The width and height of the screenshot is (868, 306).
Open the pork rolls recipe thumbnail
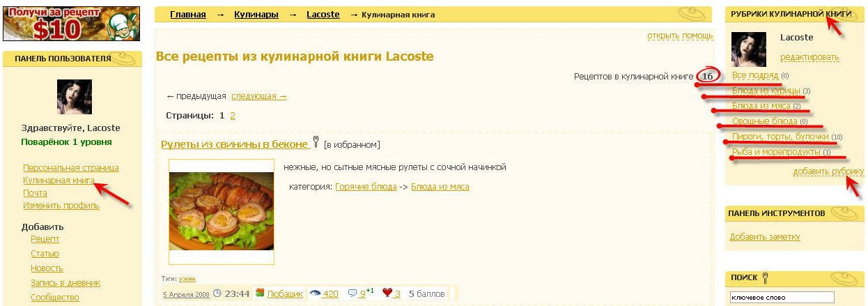(x=222, y=212)
